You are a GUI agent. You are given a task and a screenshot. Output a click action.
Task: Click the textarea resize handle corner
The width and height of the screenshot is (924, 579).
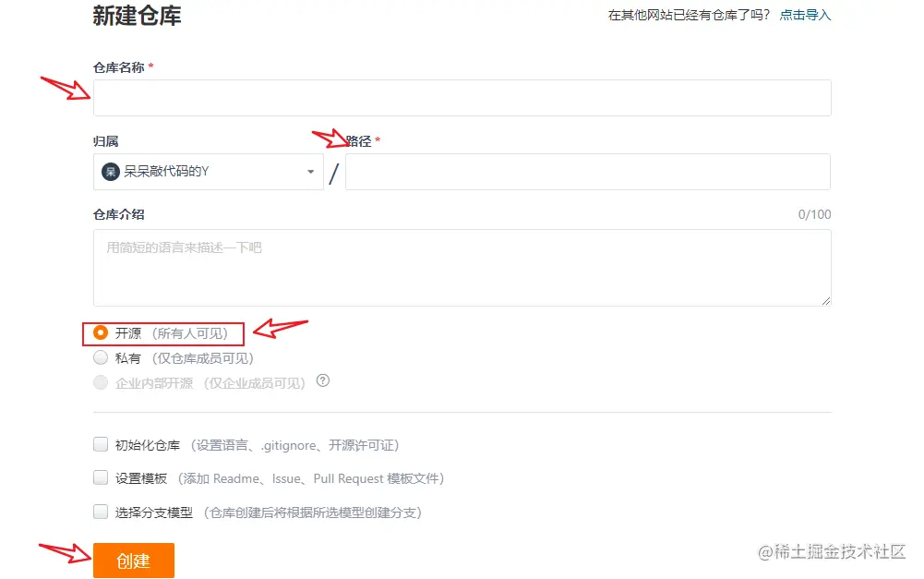click(x=826, y=301)
